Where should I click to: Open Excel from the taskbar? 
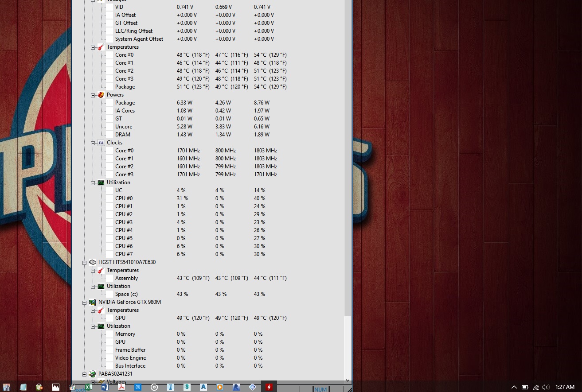[89, 387]
